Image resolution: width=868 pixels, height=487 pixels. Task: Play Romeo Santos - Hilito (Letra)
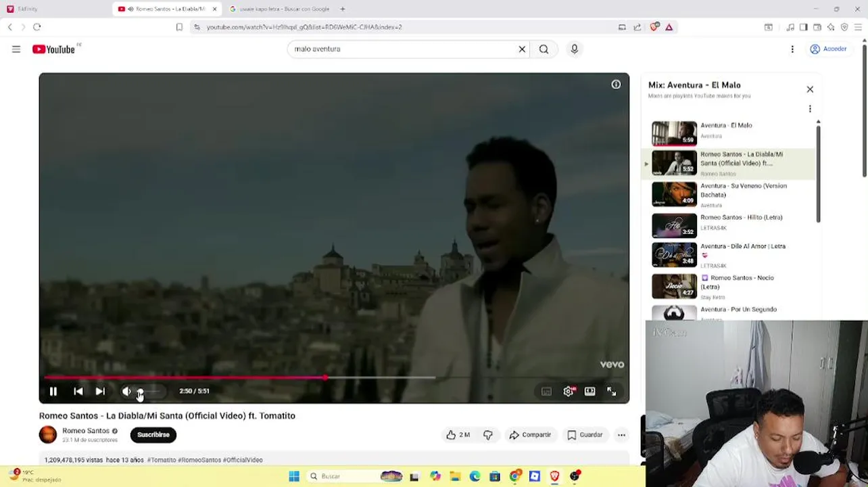coord(729,225)
